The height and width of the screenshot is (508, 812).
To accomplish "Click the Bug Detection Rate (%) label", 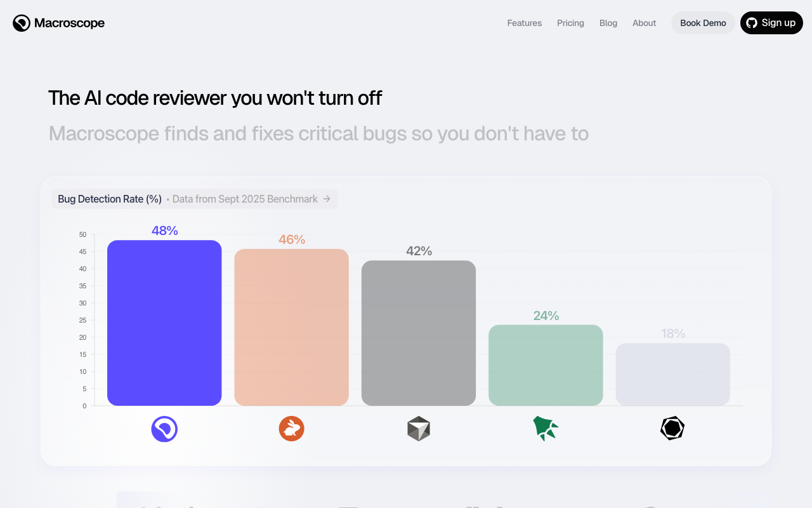I will (x=108, y=199).
